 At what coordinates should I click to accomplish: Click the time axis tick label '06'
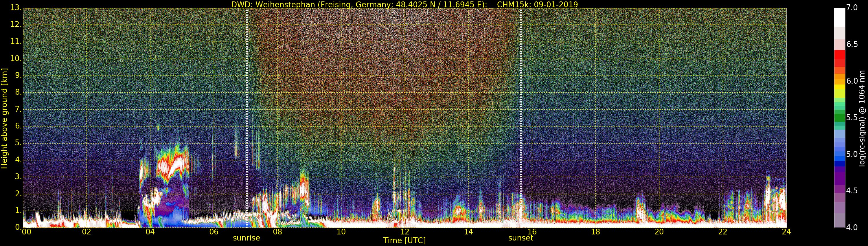click(214, 232)
